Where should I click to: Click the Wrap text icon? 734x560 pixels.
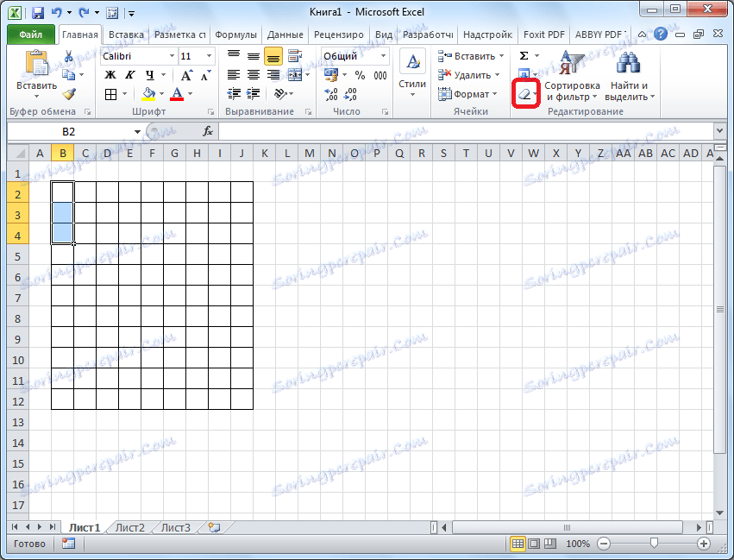tap(295, 56)
